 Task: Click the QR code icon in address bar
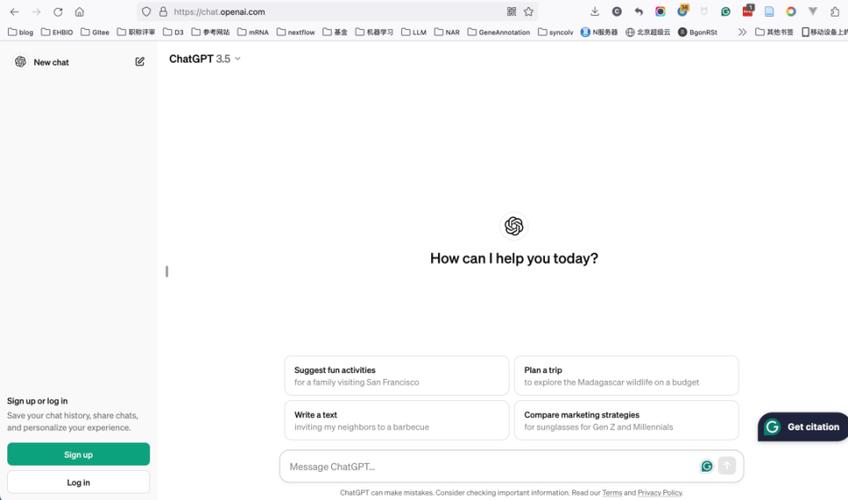tap(511, 11)
